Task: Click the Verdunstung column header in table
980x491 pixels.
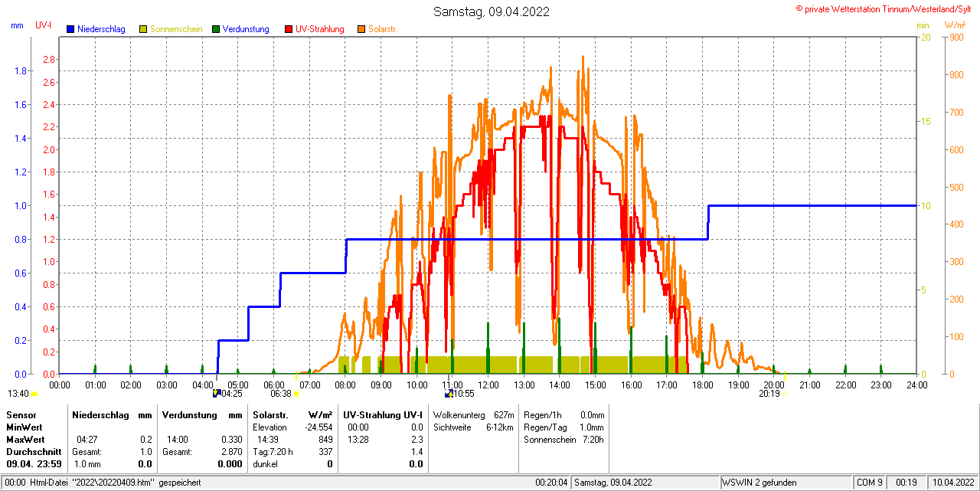Action: [x=190, y=414]
